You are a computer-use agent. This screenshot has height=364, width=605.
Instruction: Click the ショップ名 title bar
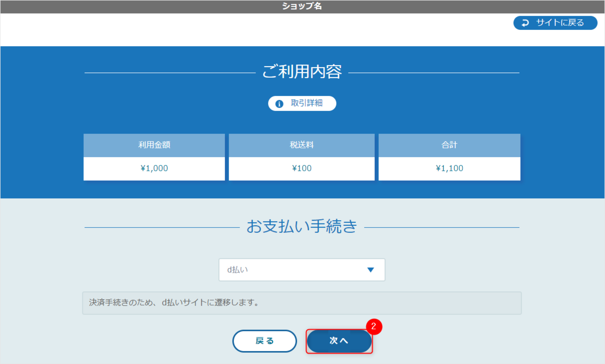[x=302, y=6]
